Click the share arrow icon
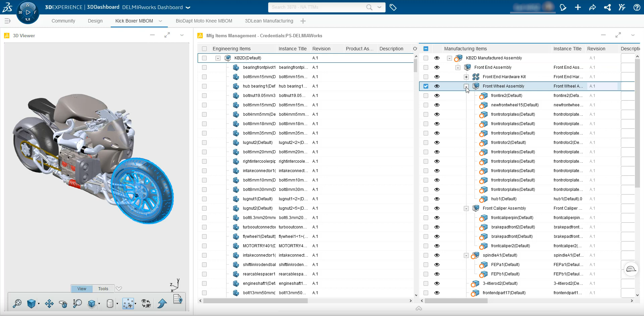This screenshot has height=316, width=644. coord(592,7)
